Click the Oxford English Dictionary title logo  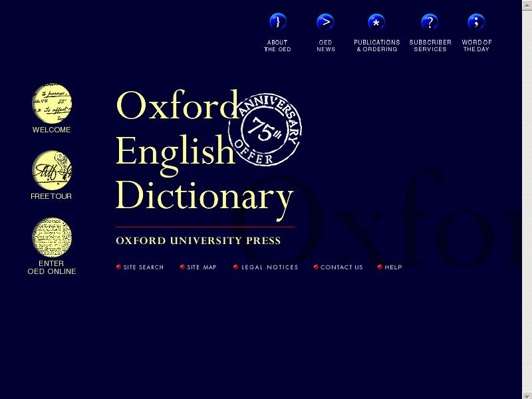205,155
